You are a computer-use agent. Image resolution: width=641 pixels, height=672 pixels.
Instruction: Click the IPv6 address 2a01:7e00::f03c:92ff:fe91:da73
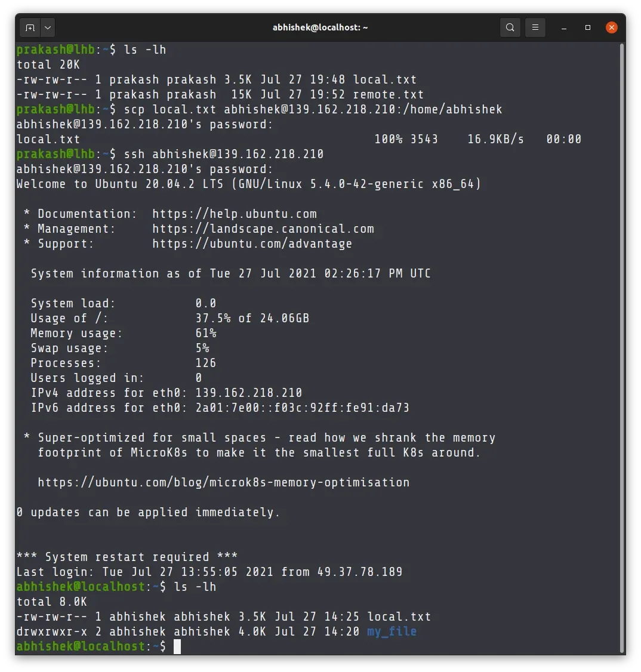click(302, 408)
